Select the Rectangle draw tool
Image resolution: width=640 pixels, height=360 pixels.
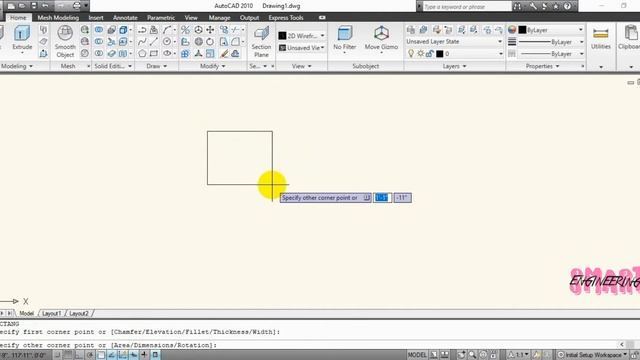[x=154, y=53]
